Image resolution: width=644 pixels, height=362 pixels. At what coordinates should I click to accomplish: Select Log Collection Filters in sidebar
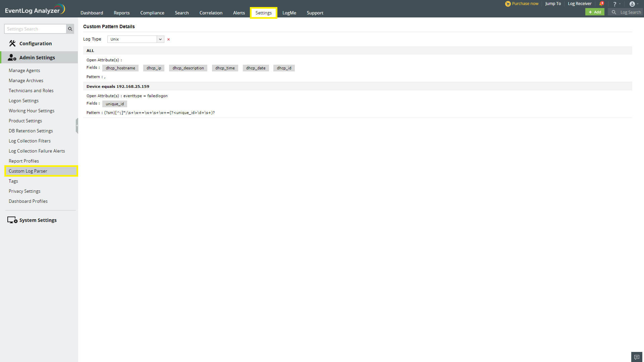click(x=30, y=141)
